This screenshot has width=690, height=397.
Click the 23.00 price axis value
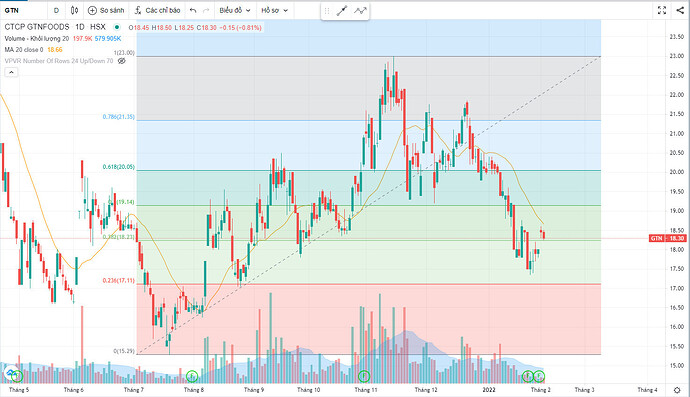[676, 56]
